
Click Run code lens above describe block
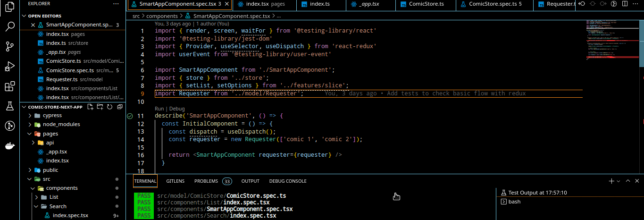pos(159,109)
